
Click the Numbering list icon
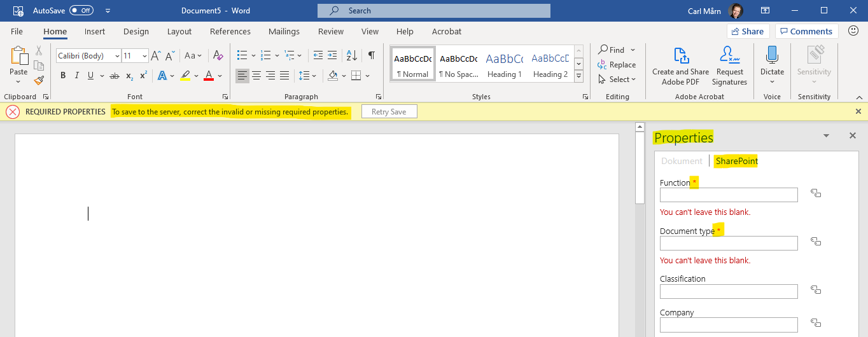tap(267, 56)
